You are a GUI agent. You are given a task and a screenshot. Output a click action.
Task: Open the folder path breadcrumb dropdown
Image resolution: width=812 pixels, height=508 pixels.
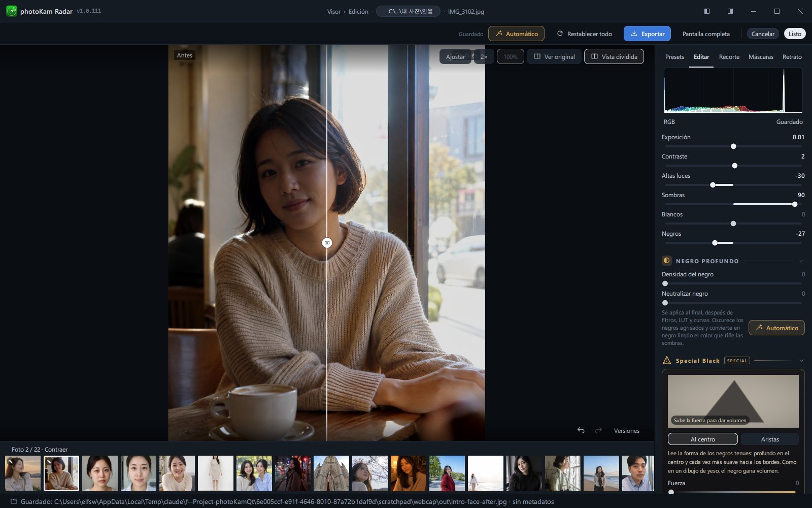tap(408, 11)
